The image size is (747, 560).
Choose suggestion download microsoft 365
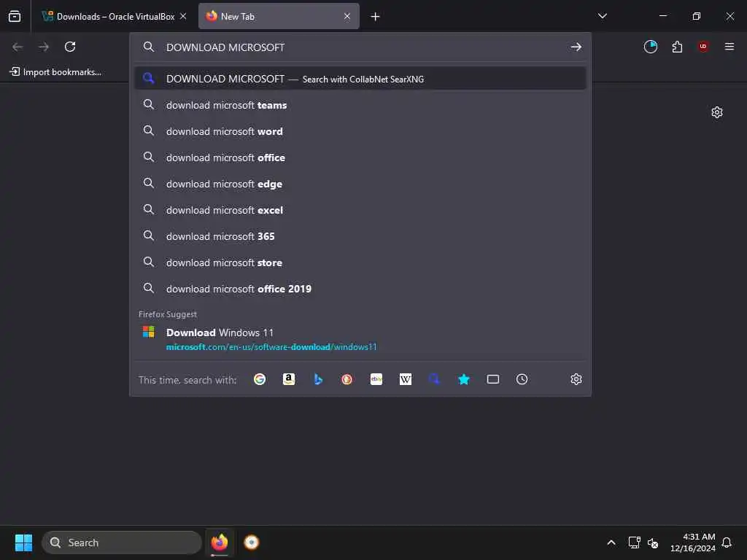[360, 236]
